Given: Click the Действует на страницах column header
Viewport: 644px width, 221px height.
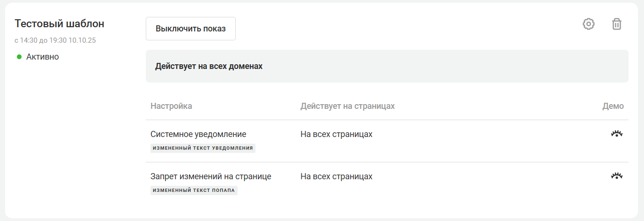Looking at the screenshot, I should pos(347,106).
